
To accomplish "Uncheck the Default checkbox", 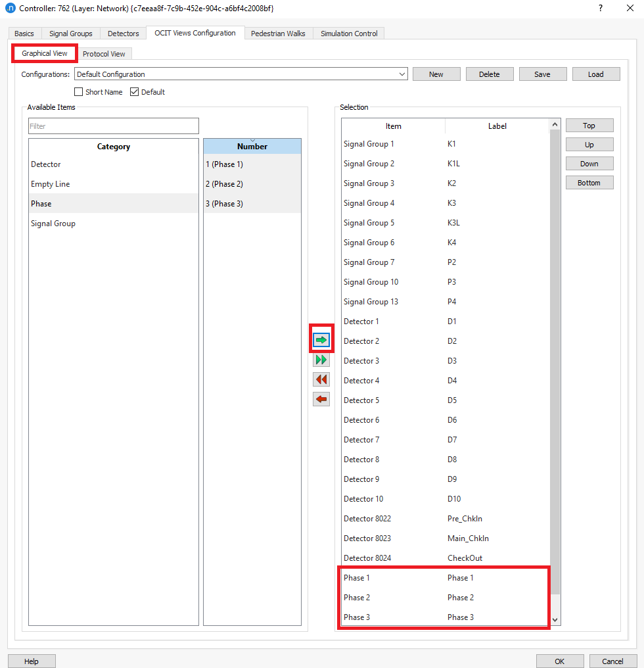I will point(135,92).
